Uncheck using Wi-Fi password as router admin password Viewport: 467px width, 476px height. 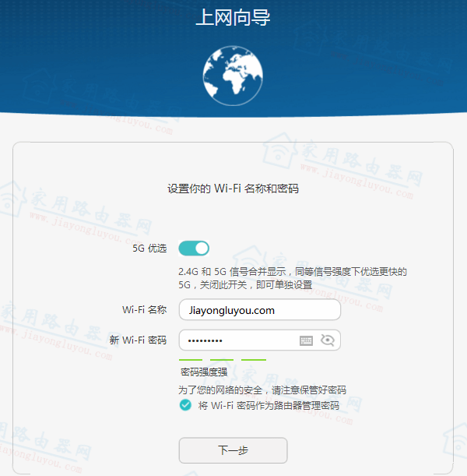click(x=185, y=405)
